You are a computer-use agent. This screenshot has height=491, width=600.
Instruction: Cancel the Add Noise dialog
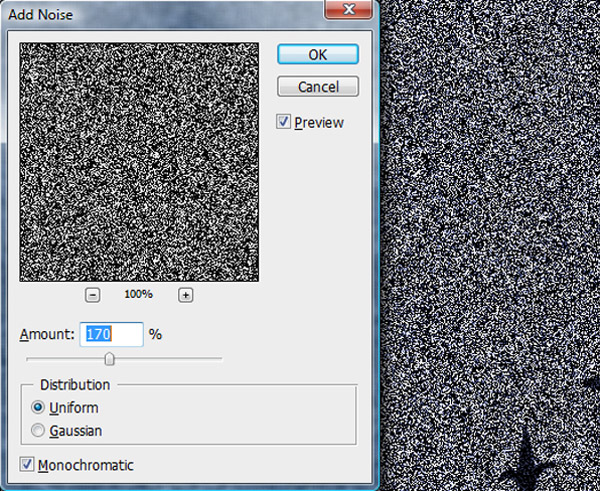[x=318, y=86]
